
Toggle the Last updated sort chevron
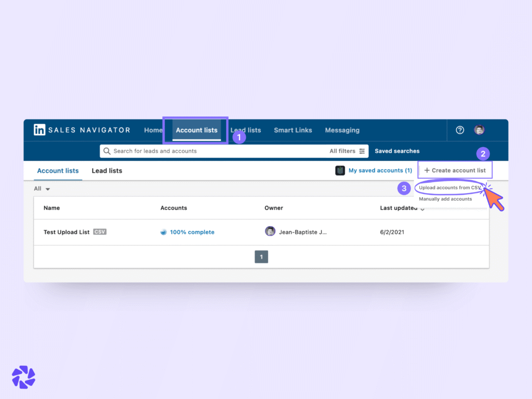[x=423, y=209]
